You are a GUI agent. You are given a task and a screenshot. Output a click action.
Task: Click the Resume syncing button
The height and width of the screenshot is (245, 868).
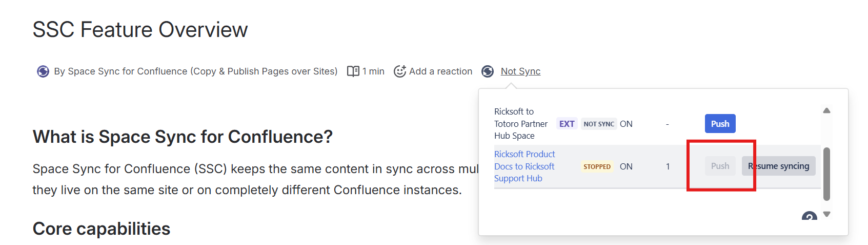pos(778,166)
